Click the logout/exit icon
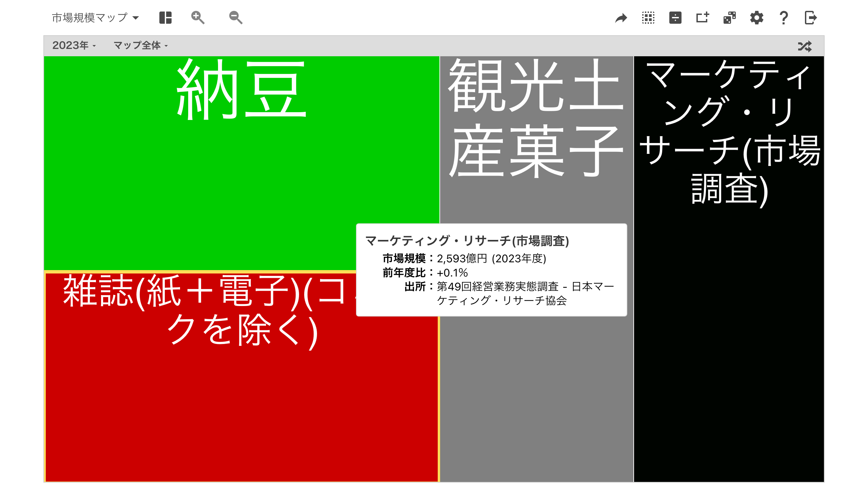868x488 pixels. (x=812, y=17)
